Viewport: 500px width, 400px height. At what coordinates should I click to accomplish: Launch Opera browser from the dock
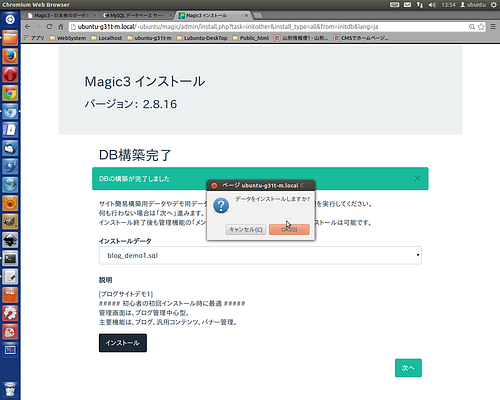coord(10,74)
